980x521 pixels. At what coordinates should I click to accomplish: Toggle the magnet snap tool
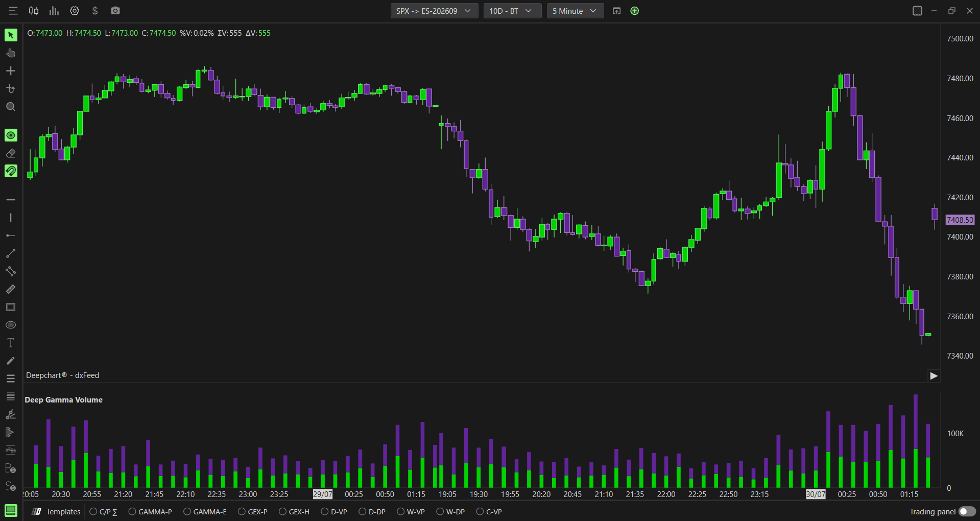(x=11, y=171)
